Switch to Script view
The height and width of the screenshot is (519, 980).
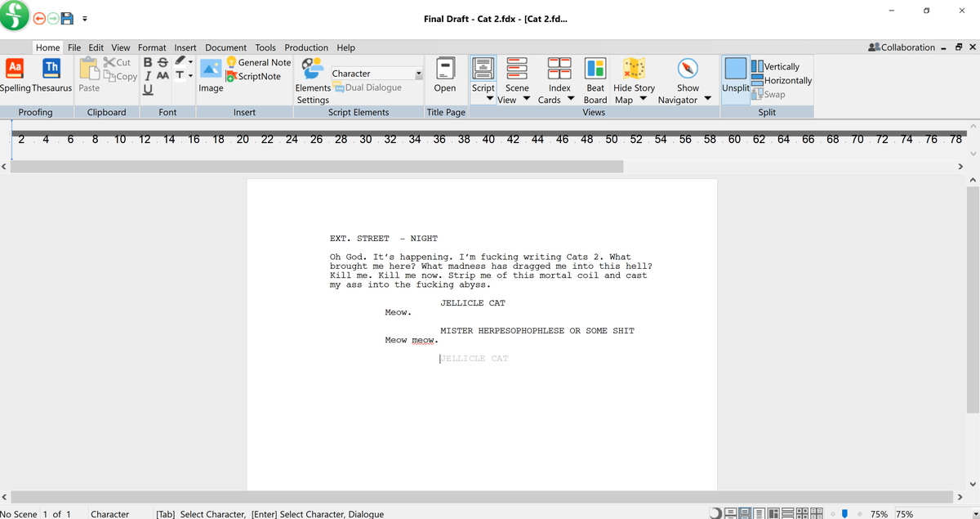point(483,75)
